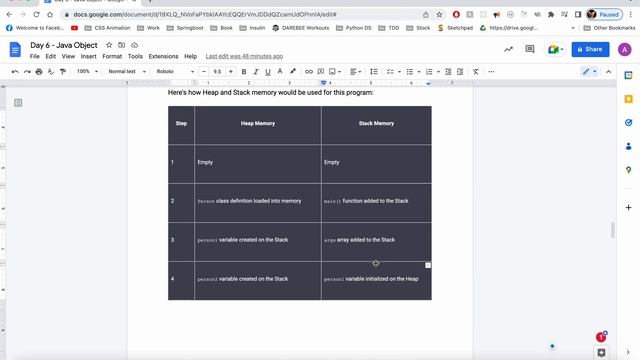640x360 pixels.
Task: Click the Redo icon in toolbar
Action: (27, 71)
